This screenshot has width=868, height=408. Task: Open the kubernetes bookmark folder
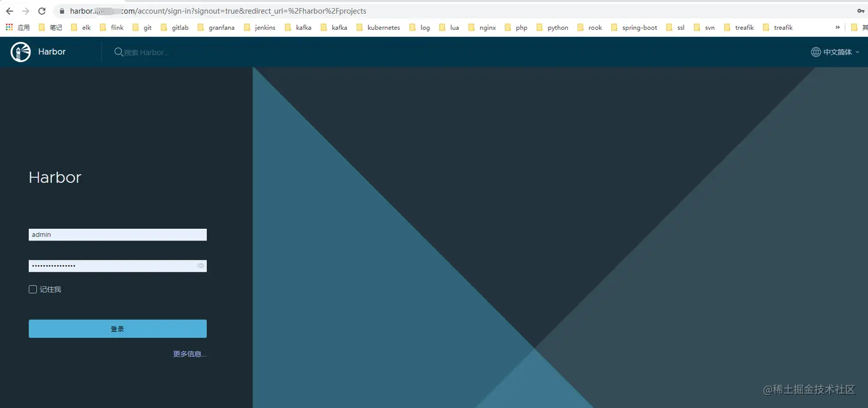[378, 28]
